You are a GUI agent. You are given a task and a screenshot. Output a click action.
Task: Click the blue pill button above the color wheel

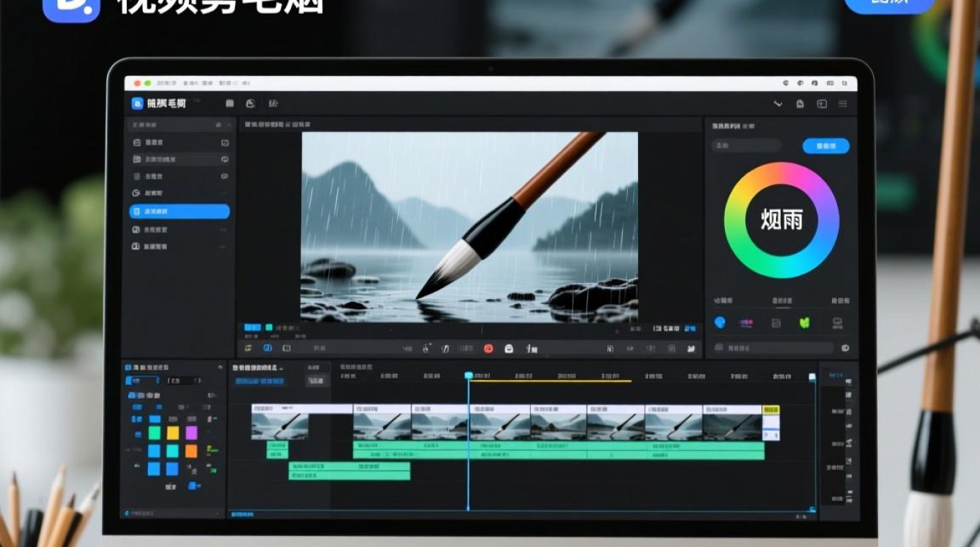tap(826, 146)
